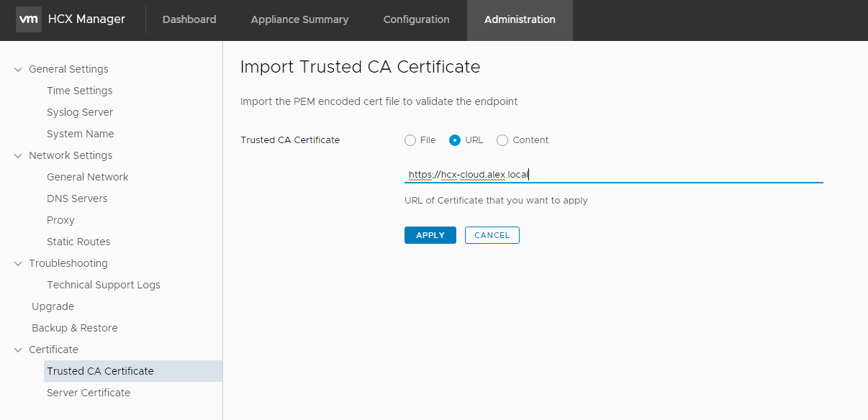Collapse the Certificate section chevron
Screen dimensions: 868x420
(18, 350)
